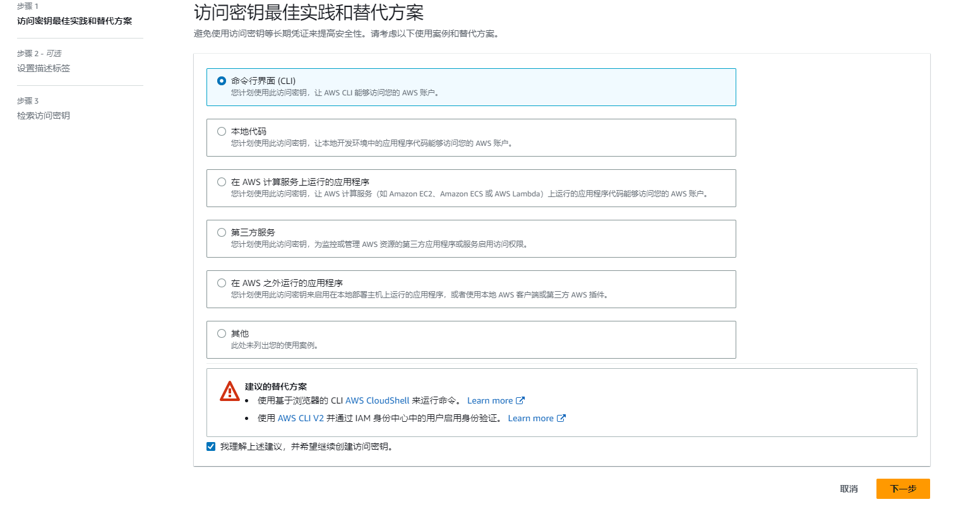Click external link icon beside IAM Learn more
980x521 pixels.
point(561,418)
